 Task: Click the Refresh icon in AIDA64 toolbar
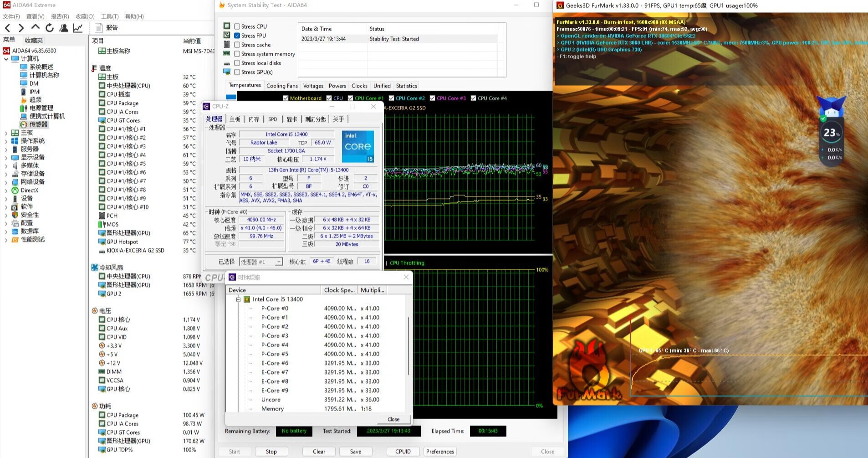tap(50, 28)
